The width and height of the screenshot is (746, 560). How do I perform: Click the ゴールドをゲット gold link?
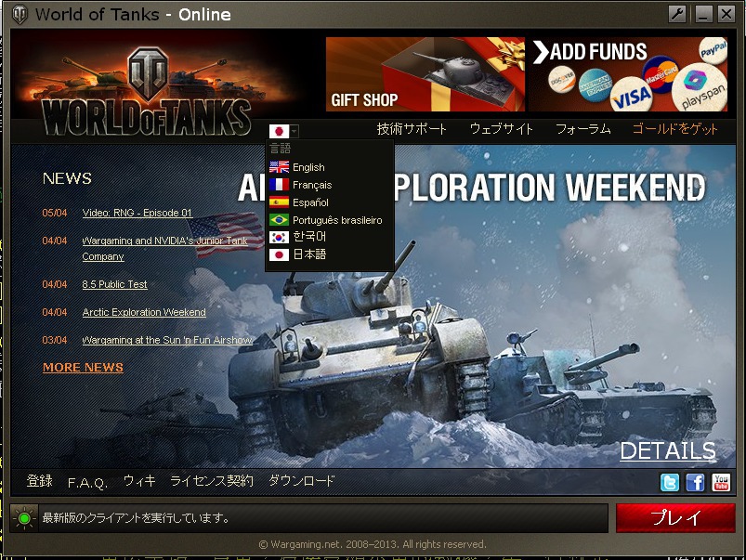pyautogui.click(x=674, y=129)
